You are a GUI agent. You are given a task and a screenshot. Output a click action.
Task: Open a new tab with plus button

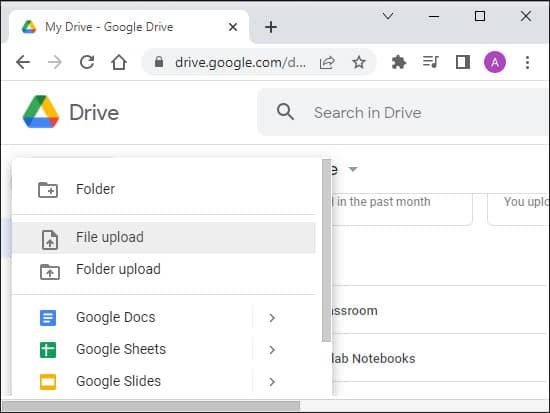click(271, 27)
